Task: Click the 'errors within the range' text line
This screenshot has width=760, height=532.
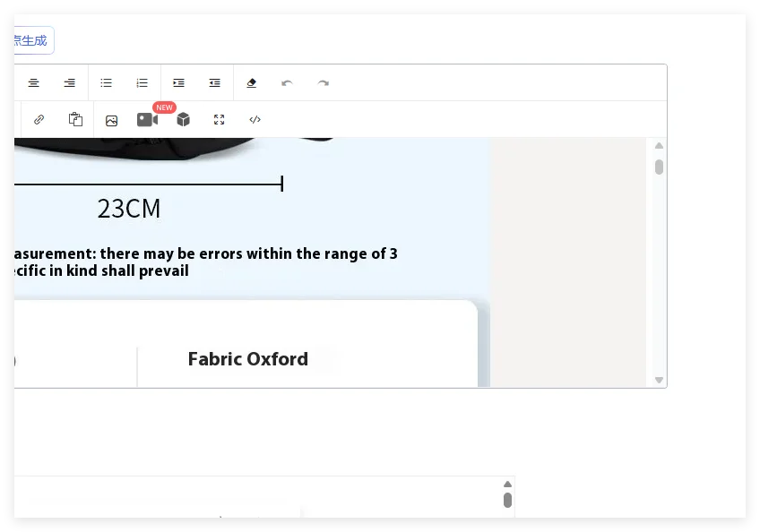Action: click(206, 253)
